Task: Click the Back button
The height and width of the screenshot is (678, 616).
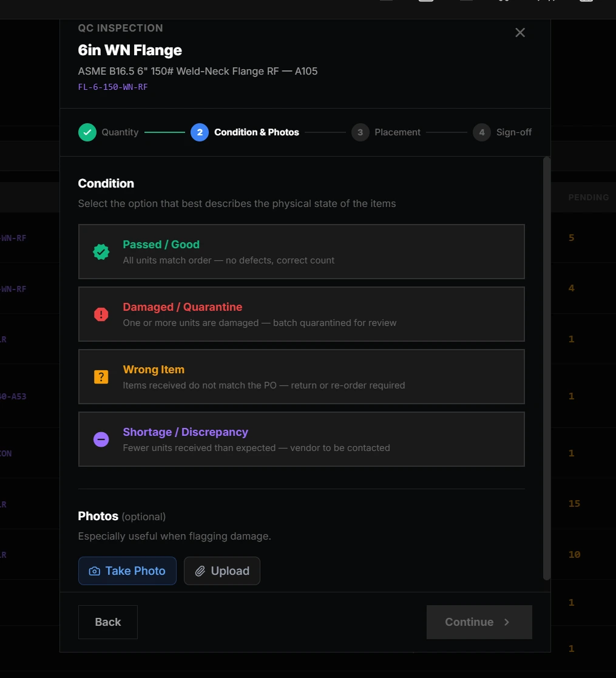Action: tap(108, 622)
